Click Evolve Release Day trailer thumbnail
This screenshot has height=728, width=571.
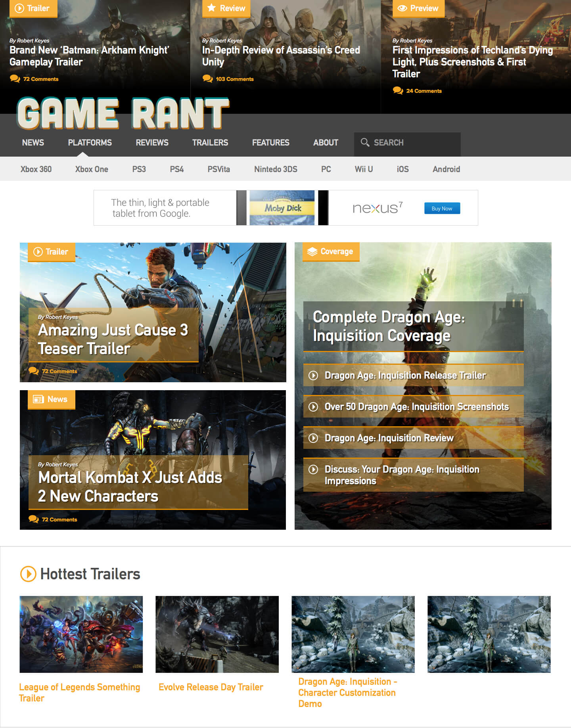pyautogui.click(x=217, y=634)
